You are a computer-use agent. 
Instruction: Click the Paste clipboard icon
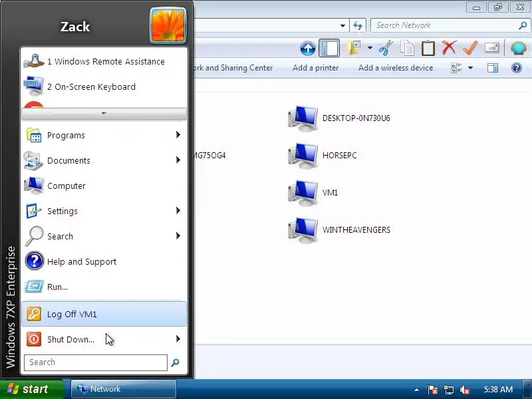pyautogui.click(x=428, y=48)
